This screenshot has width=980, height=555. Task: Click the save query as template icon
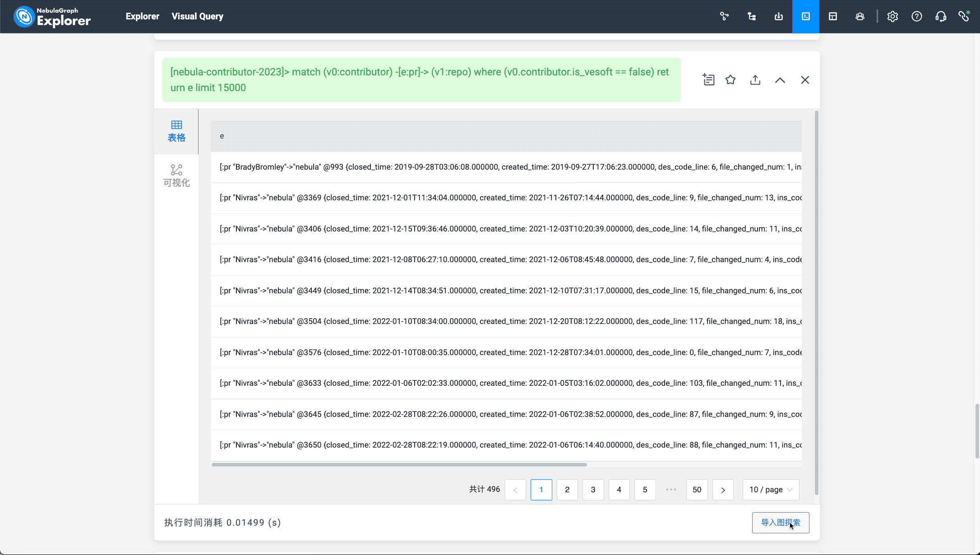708,80
